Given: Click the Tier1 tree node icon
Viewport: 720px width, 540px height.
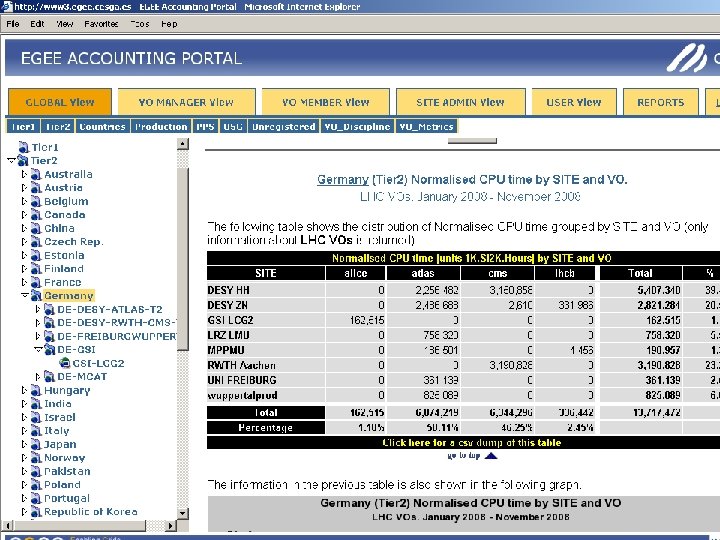Looking at the screenshot, I should tap(24, 147).
